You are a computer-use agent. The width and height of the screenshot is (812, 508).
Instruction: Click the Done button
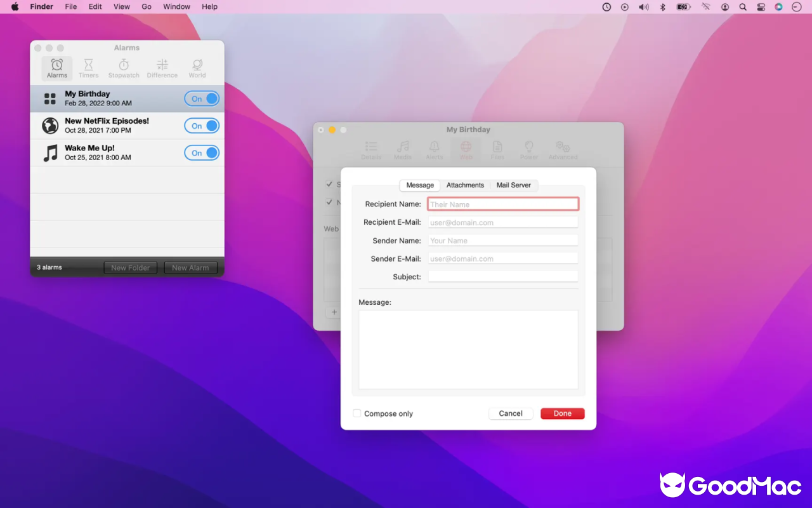pos(562,413)
